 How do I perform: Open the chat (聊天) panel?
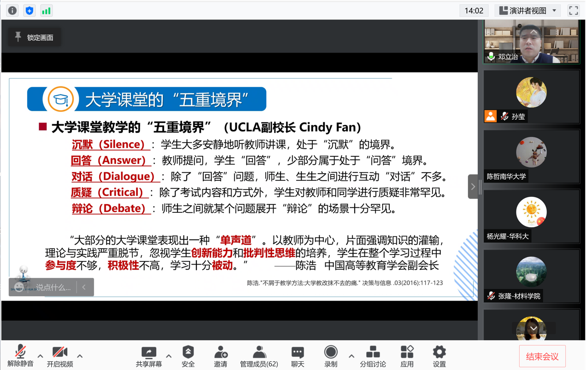pos(297,356)
